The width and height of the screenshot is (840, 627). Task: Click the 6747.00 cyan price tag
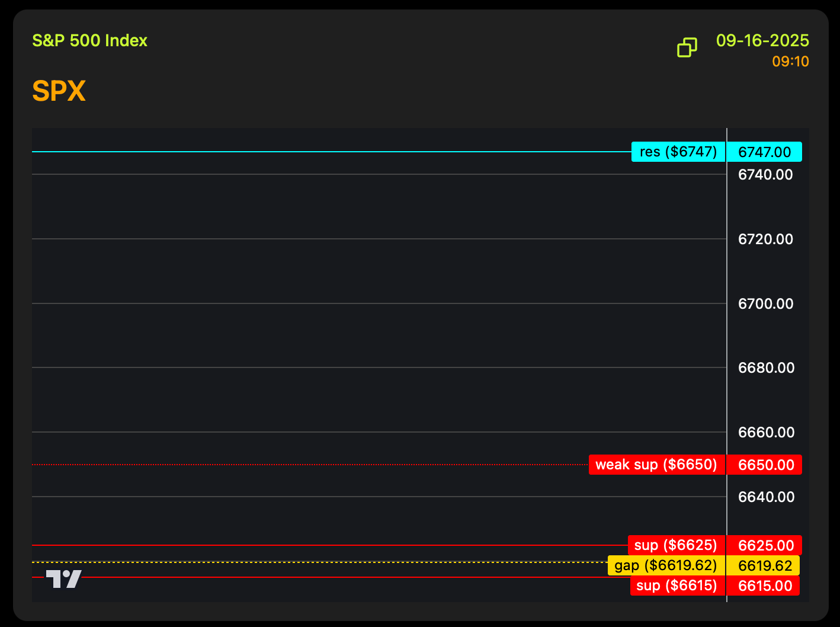point(764,152)
